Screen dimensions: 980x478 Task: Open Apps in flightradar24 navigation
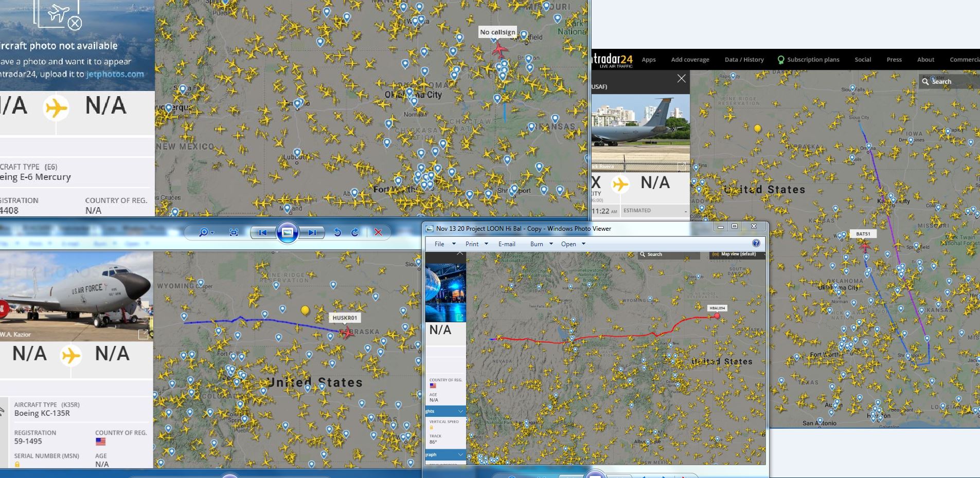[x=649, y=60]
